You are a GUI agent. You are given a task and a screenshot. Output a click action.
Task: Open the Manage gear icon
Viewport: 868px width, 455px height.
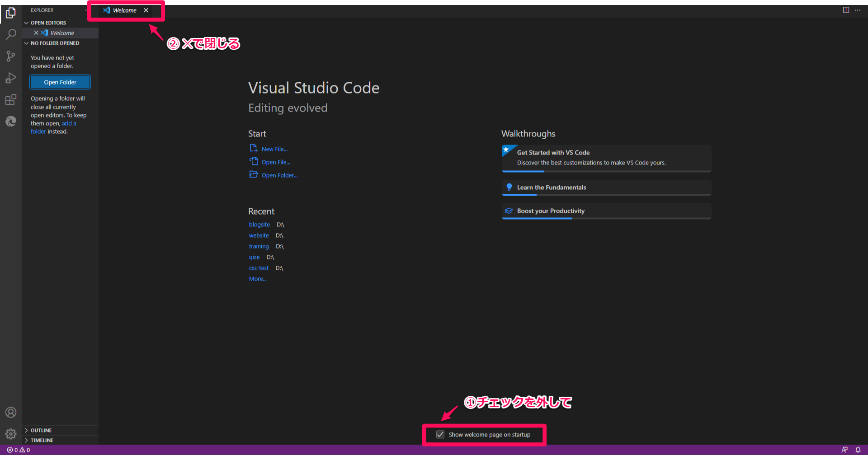pyautogui.click(x=11, y=434)
